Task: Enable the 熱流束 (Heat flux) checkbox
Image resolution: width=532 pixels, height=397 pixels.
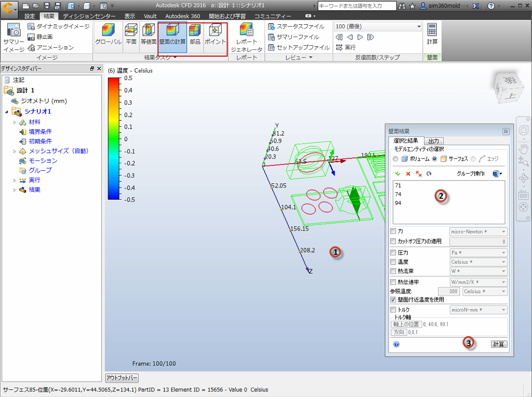Action: click(393, 271)
